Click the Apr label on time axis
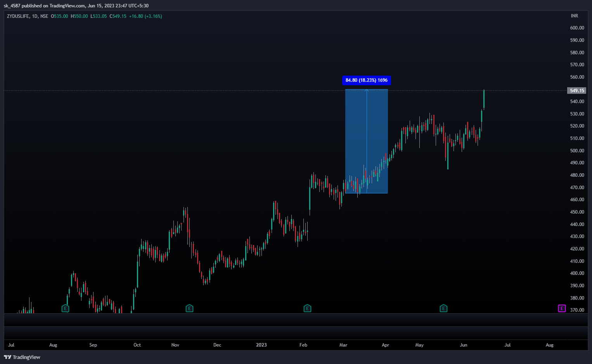The height and width of the screenshot is (364, 592). click(x=385, y=345)
